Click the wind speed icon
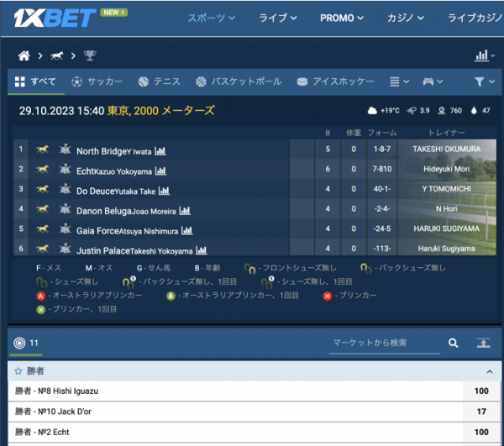The image size is (504, 446). point(412,111)
